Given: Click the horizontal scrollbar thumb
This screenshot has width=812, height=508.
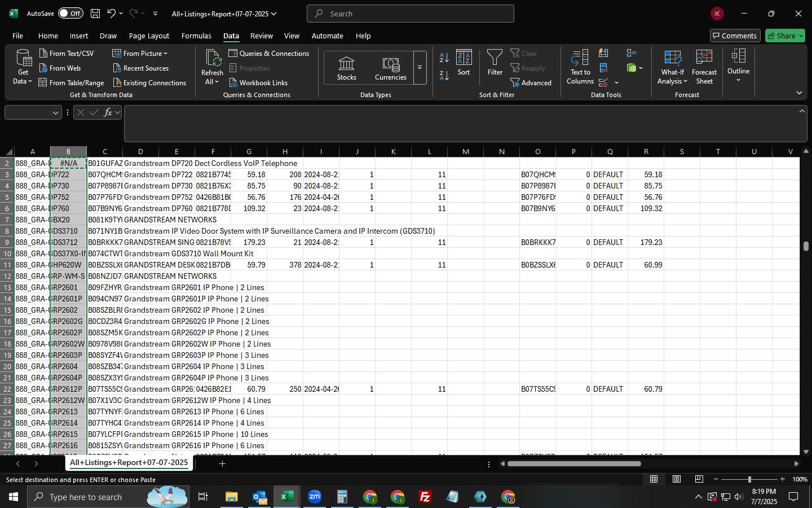Looking at the screenshot, I should click(574, 464).
